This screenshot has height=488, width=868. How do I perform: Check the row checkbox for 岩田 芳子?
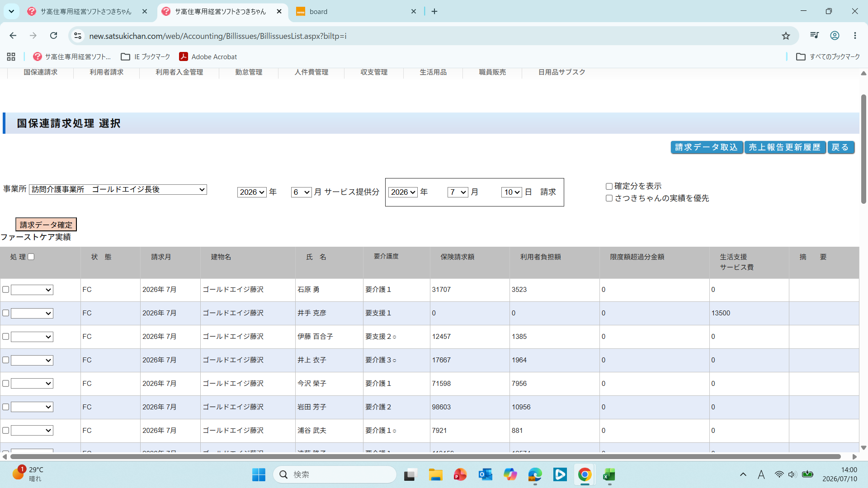tap(6, 407)
